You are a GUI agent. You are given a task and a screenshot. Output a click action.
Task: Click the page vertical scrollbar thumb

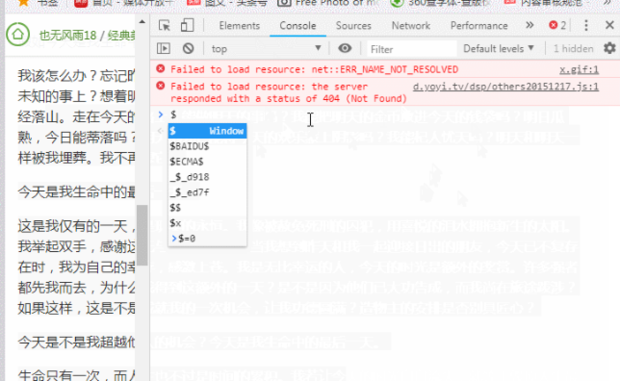(142, 235)
